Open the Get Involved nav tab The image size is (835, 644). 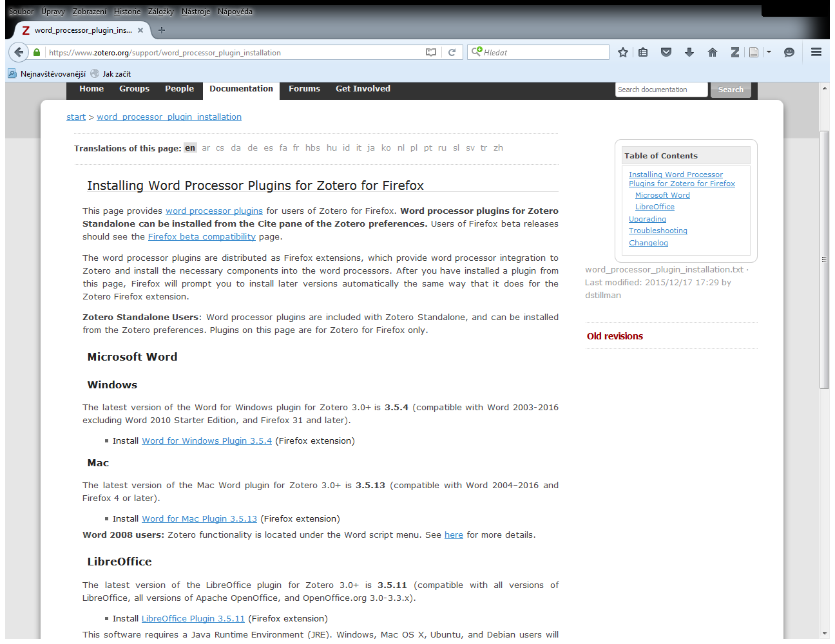(363, 89)
